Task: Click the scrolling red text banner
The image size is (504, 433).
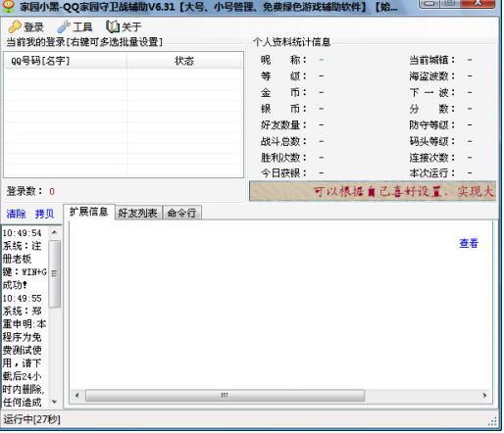Action: (373, 191)
